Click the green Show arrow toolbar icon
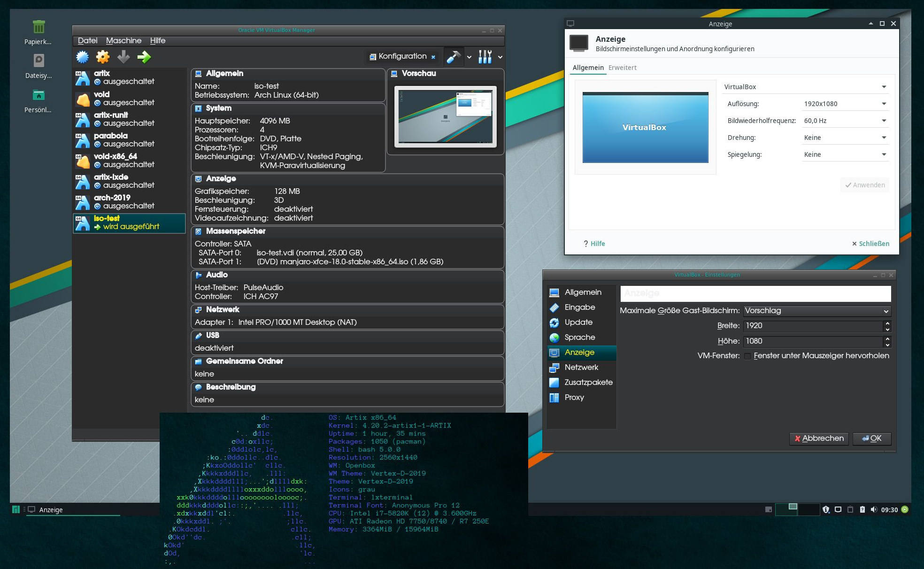Viewport: 924px width, 569px height. (144, 57)
